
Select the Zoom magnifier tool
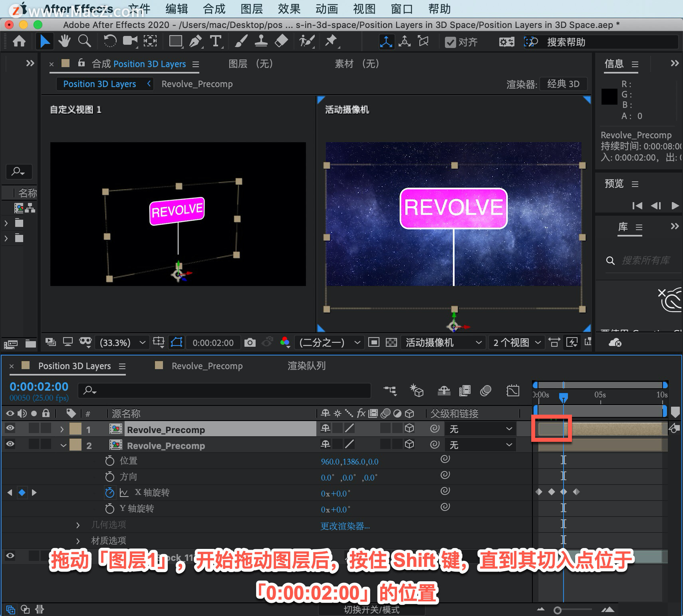point(84,41)
